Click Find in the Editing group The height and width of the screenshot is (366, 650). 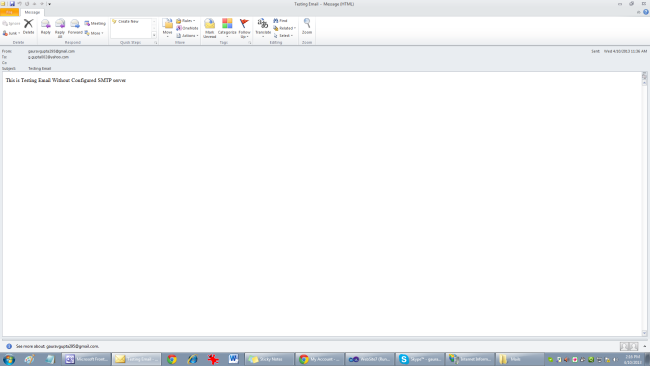tap(280, 21)
